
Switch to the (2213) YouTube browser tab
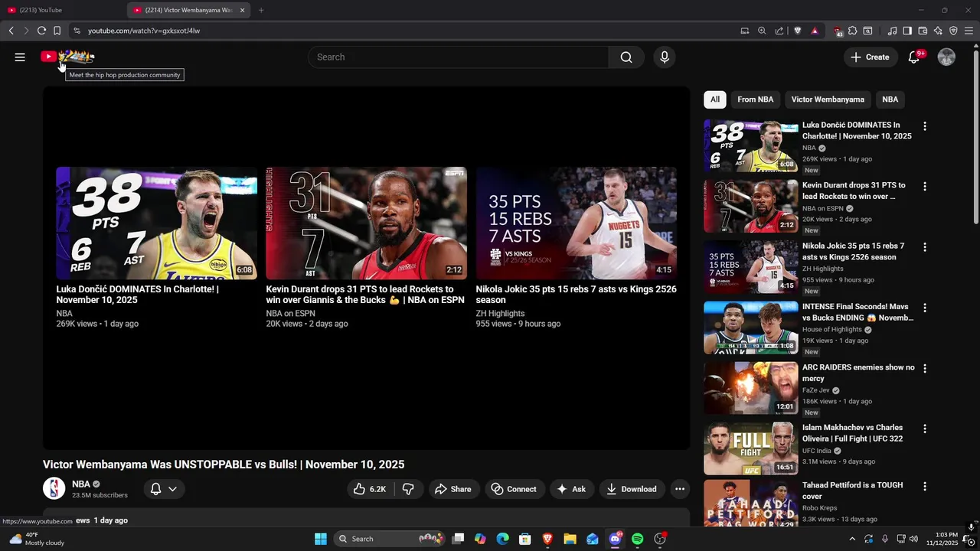tap(63, 10)
